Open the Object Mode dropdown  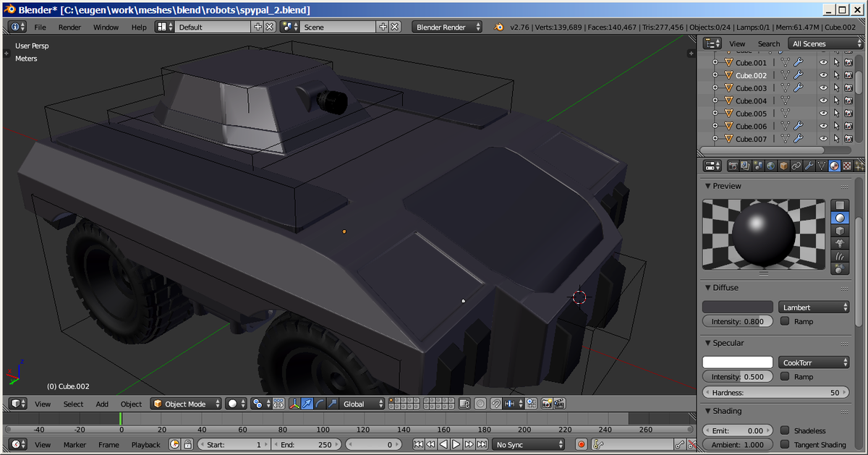pyautogui.click(x=185, y=404)
